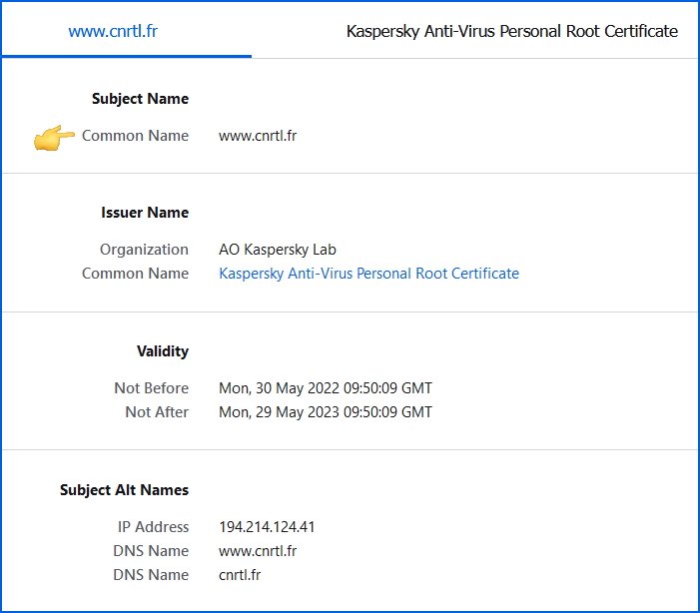The height and width of the screenshot is (613, 700).
Task: Click Common Name label under Subject Name
Action: coord(135,136)
